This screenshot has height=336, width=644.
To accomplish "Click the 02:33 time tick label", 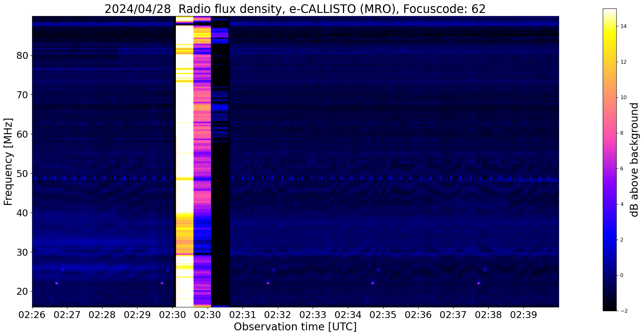I will 313,315.
